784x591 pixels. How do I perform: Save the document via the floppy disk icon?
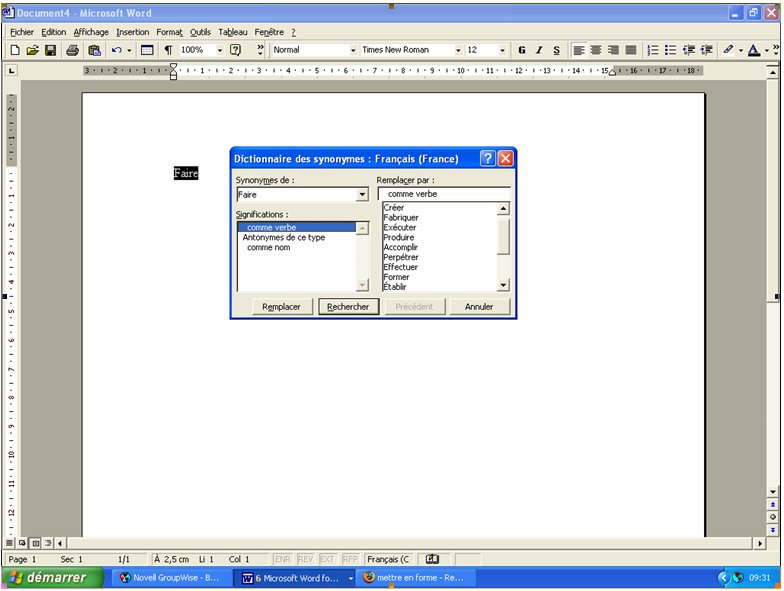50,50
